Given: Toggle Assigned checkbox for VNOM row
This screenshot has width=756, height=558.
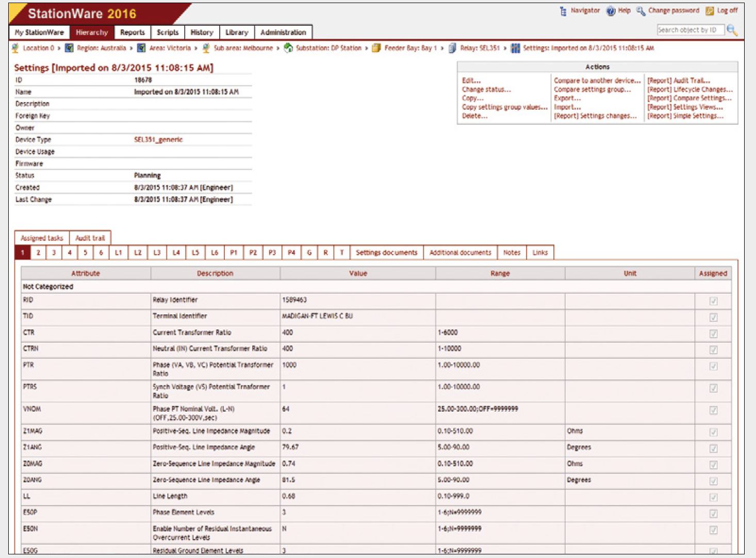Looking at the screenshot, I should coord(713,410).
